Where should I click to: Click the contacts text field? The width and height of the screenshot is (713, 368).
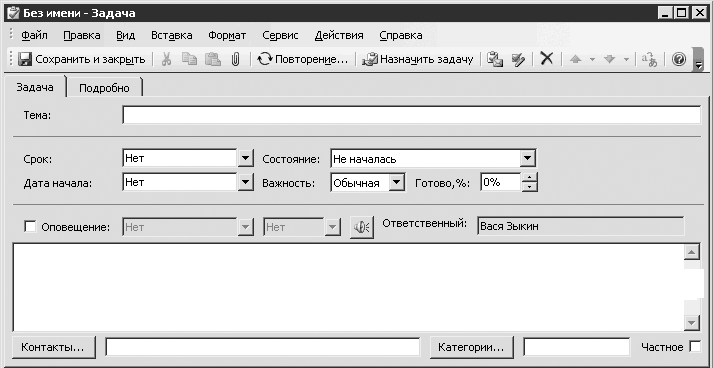point(263,347)
